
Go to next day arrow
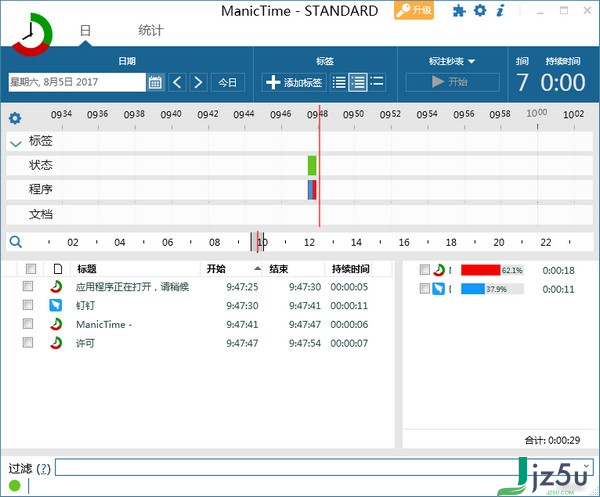point(198,82)
